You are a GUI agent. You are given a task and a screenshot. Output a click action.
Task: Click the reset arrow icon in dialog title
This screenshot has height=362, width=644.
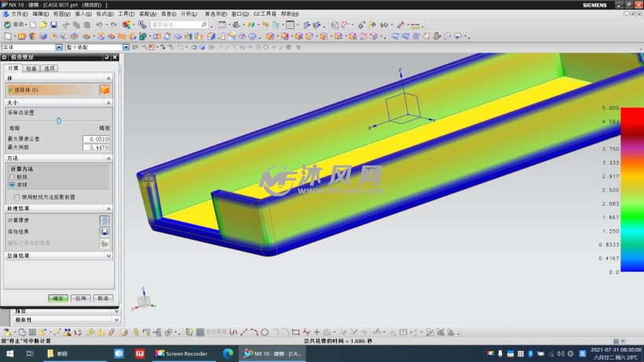tap(107, 57)
